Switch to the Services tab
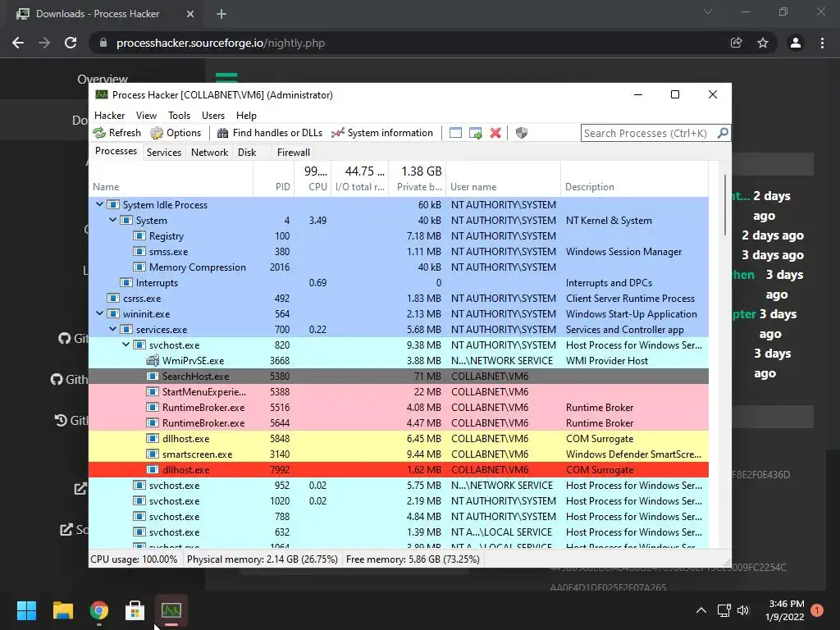Image resolution: width=840 pixels, height=630 pixels. [x=164, y=152]
